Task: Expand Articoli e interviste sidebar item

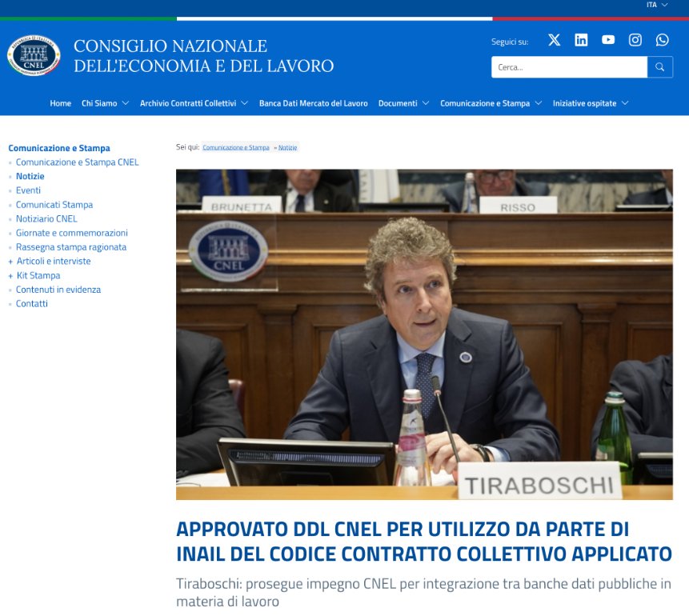Action: click(x=50, y=261)
